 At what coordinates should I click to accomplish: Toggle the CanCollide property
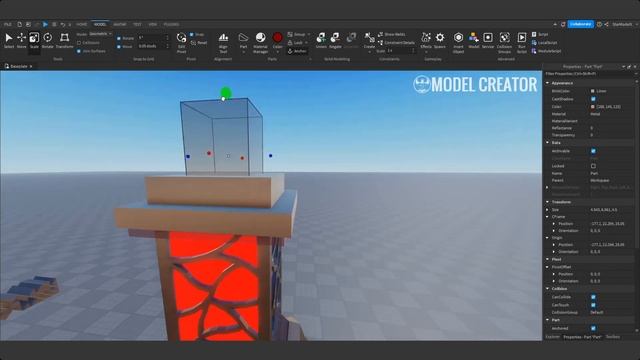click(593, 297)
